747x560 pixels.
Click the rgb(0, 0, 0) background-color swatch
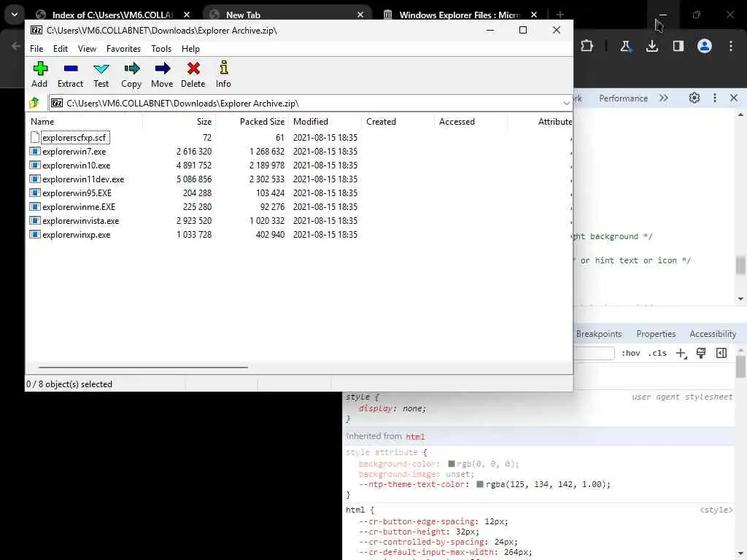tap(451, 463)
